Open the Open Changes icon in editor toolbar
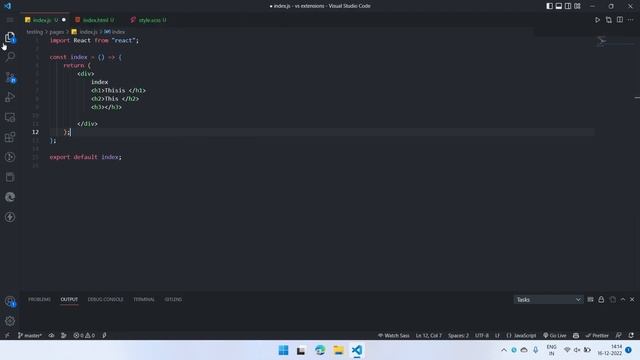 (x=609, y=20)
